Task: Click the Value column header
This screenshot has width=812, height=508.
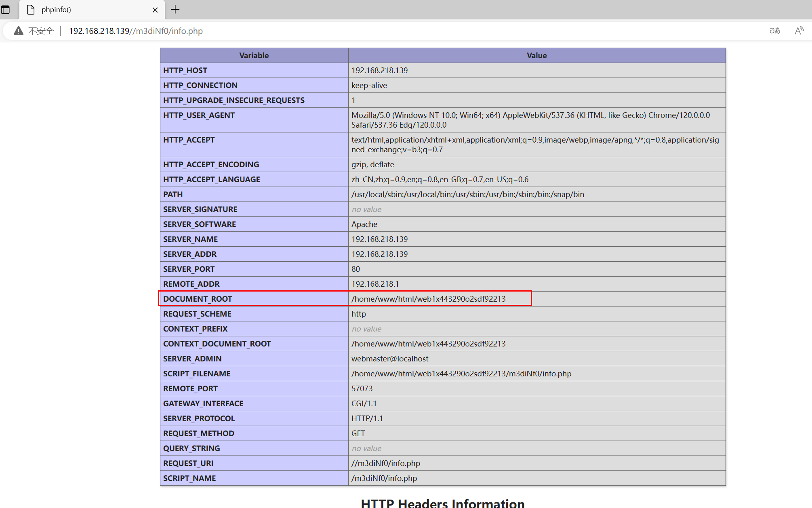Action: pos(537,55)
